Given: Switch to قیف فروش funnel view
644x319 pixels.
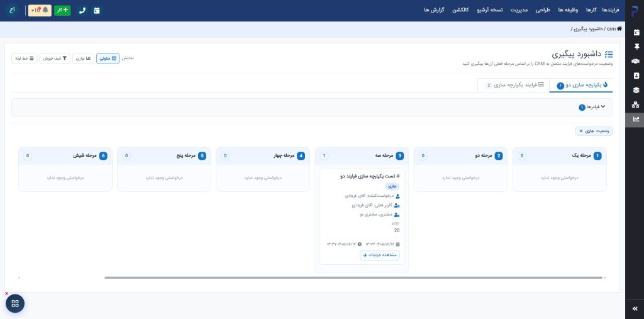Looking at the screenshot, I should [55, 59].
